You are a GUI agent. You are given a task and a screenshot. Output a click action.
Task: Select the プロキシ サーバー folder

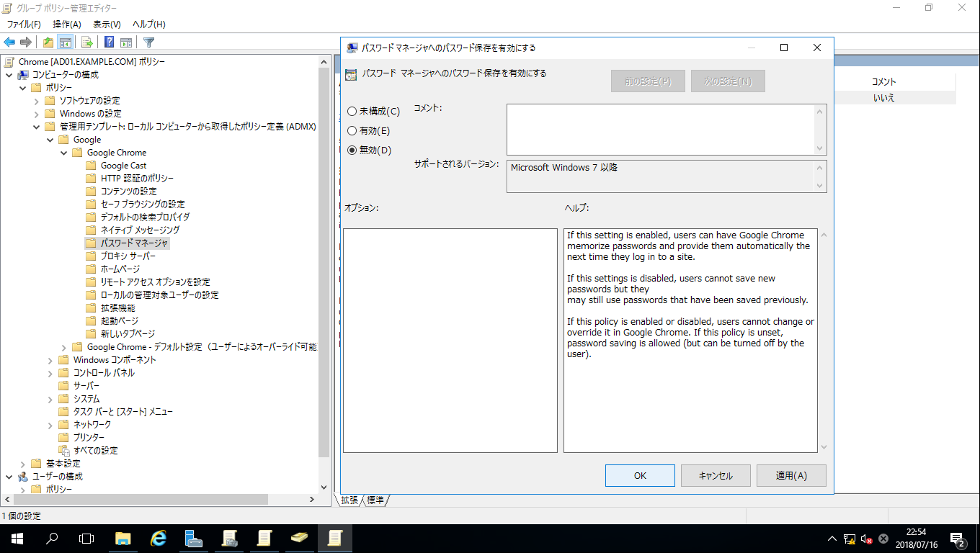point(120,256)
